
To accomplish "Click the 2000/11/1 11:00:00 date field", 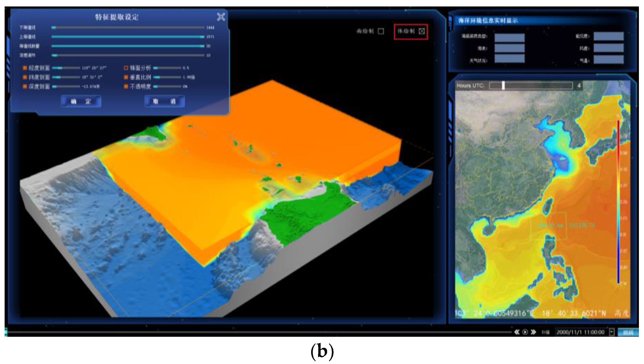I will (x=580, y=332).
